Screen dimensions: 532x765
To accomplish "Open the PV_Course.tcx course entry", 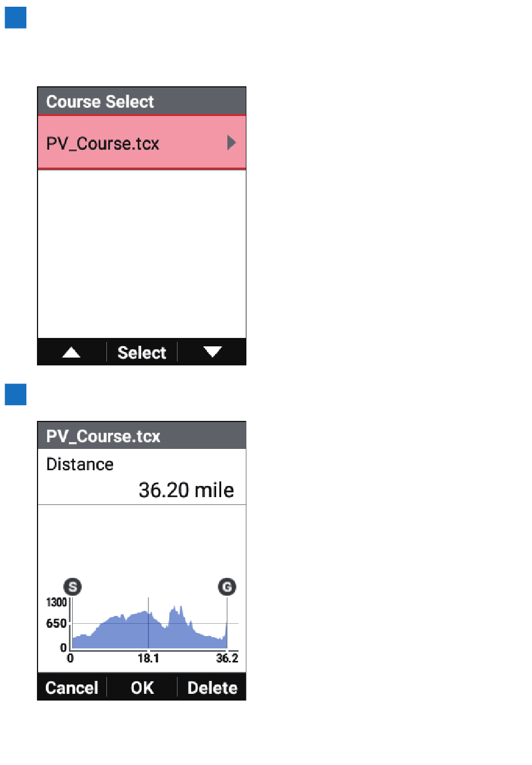I will click(142, 143).
